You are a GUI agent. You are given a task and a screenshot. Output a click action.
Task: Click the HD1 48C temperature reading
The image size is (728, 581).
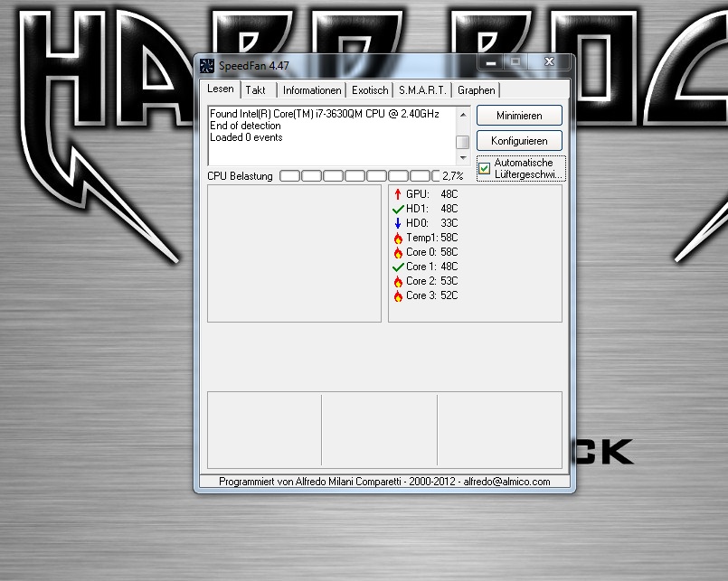coord(431,209)
